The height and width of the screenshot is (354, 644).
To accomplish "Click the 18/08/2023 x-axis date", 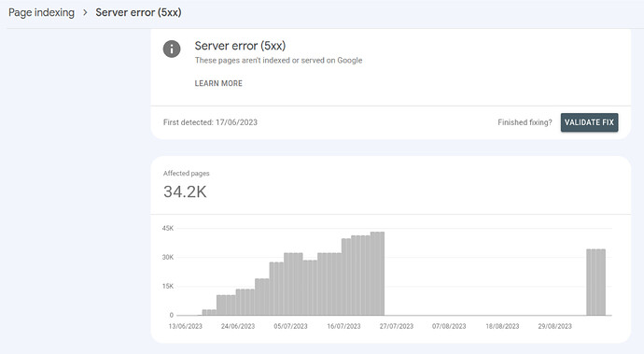I will point(502,326).
